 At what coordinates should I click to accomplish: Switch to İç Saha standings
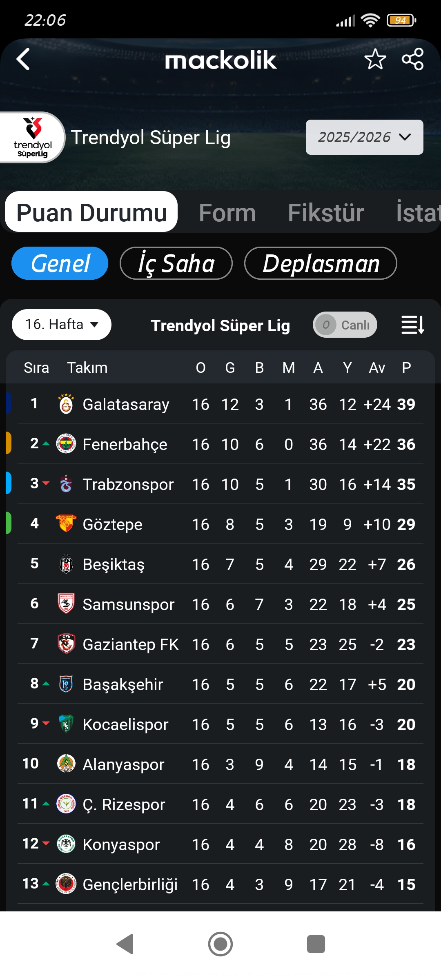(176, 263)
